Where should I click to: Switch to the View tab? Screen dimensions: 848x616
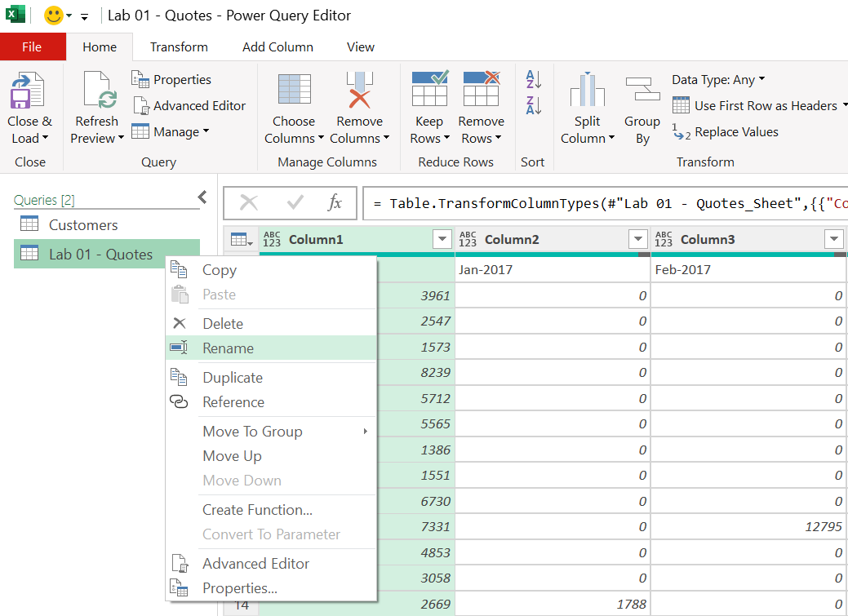click(x=360, y=47)
